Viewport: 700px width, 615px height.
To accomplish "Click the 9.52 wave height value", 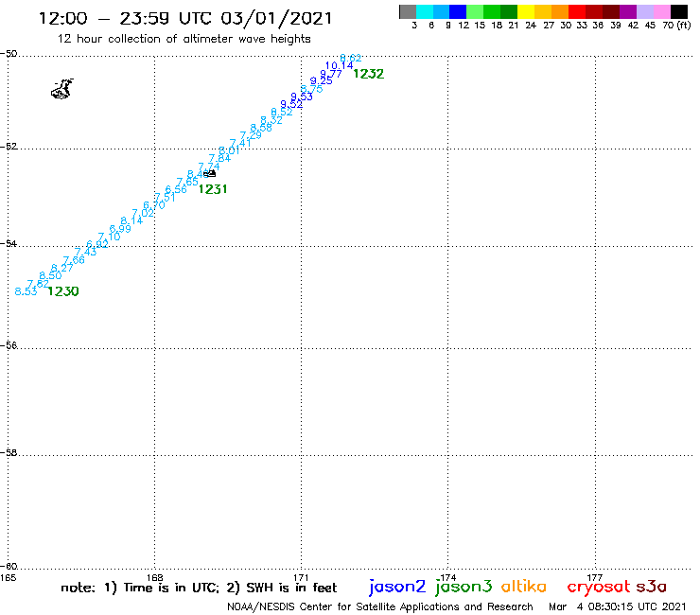I will (291, 104).
